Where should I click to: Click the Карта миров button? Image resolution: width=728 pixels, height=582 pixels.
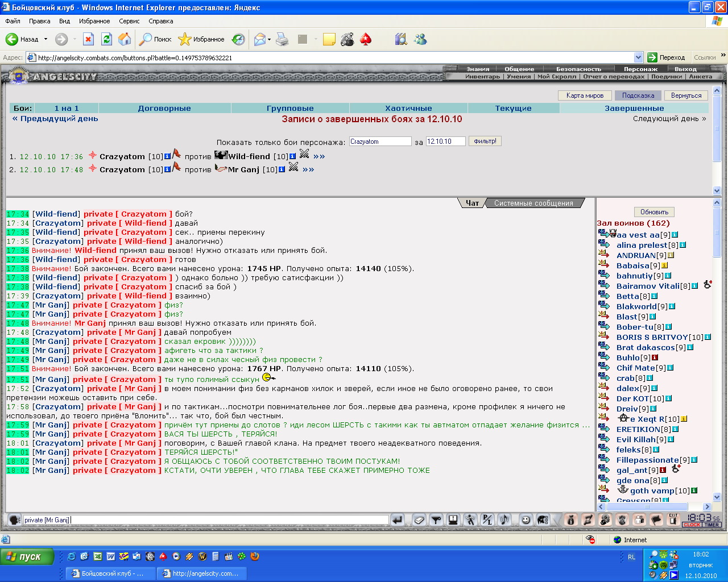click(x=585, y=95)
